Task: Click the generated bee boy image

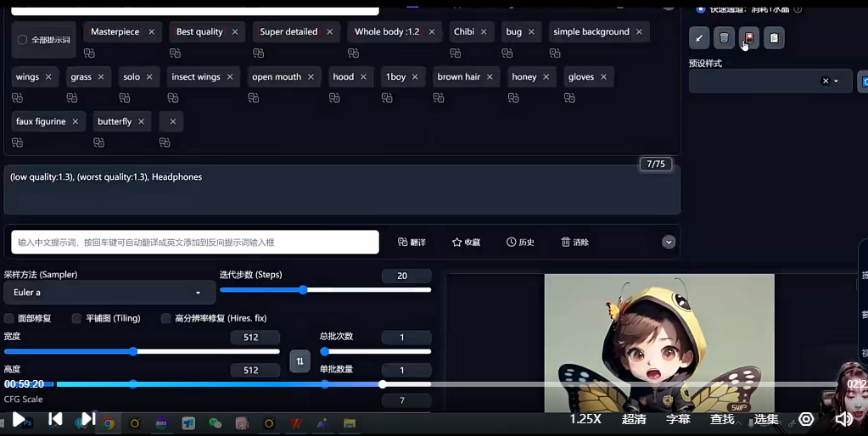Action: [659, 343]
